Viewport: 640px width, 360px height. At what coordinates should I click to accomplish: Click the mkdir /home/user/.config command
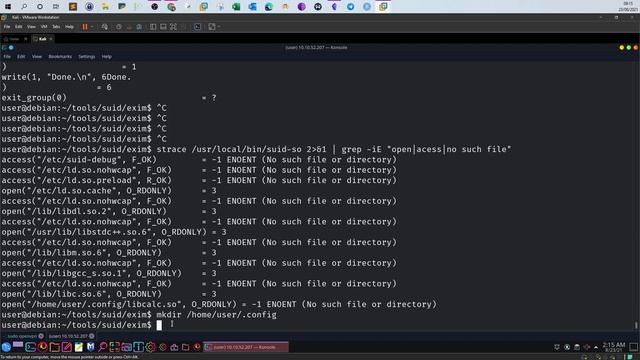tap(216, 315)
